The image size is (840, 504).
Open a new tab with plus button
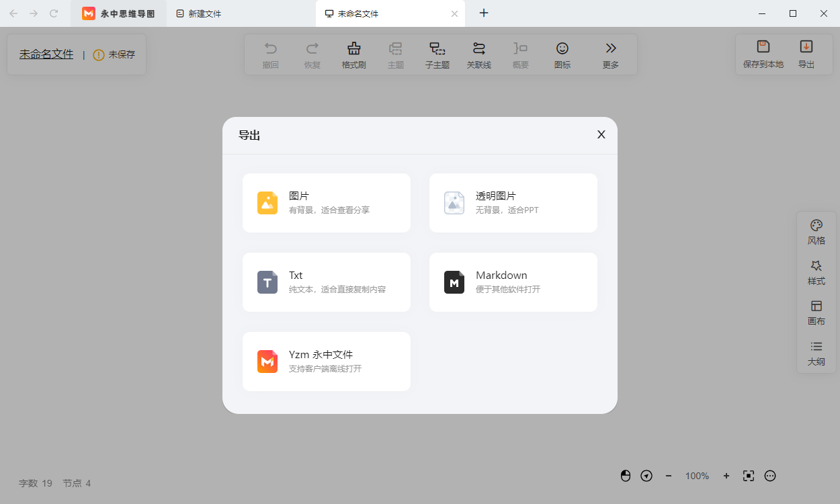[484, 13]
